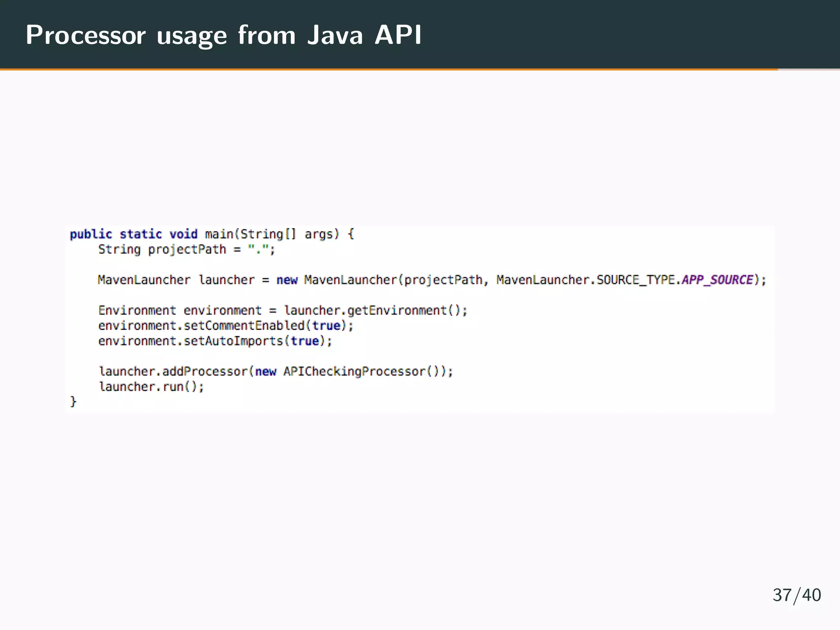Click the APP_SOURCE constant in the code
Screen dimensions: 840x630
[717, 280]
